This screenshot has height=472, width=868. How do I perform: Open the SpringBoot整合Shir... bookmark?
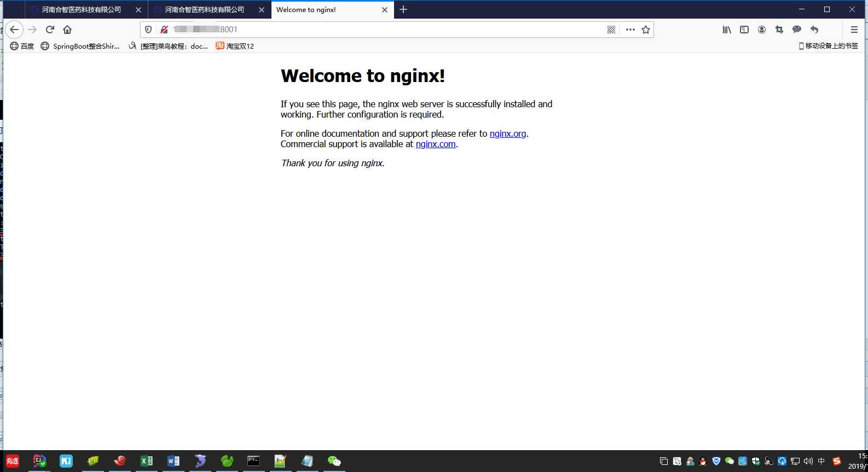(80, 46)
